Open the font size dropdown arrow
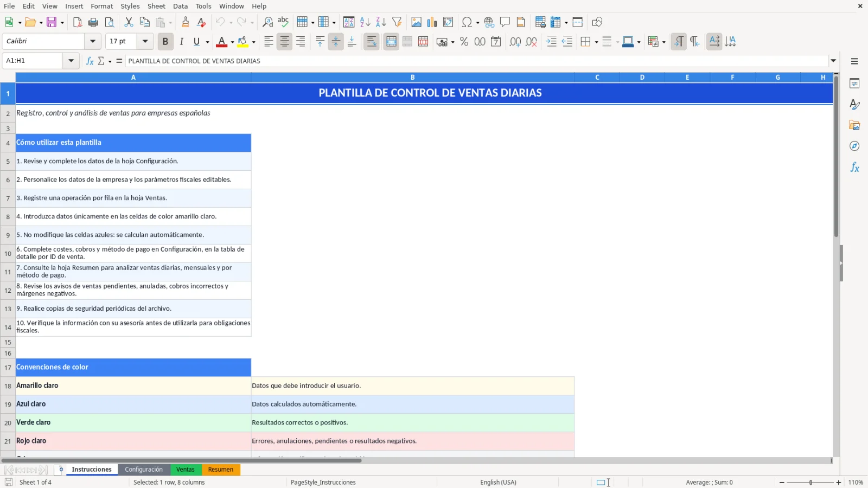Image resolution: width=868 pixels, height=488 pixels. [x=145, y=41]
